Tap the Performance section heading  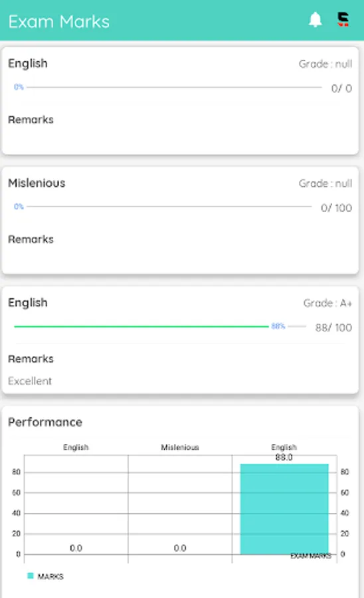point(45,422)
